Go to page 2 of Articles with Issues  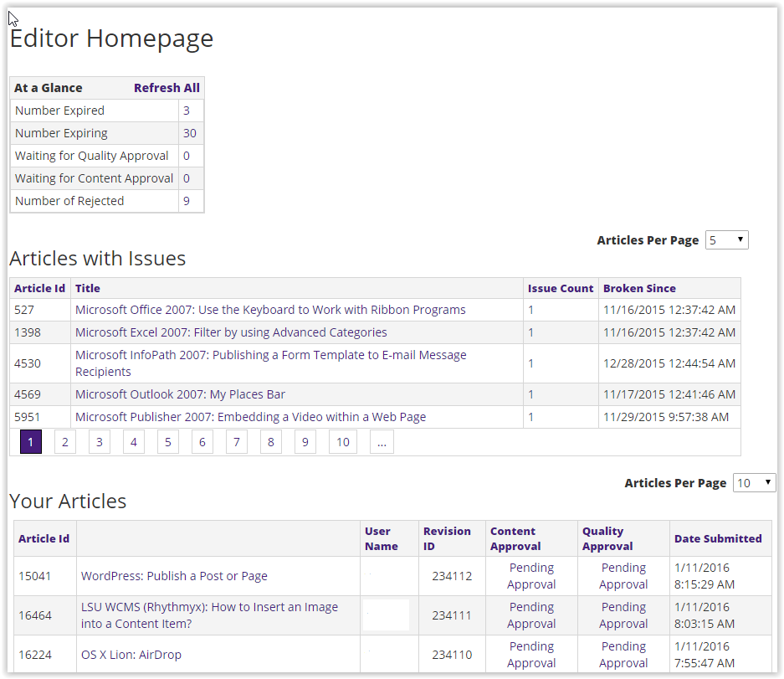click(64, 441)
